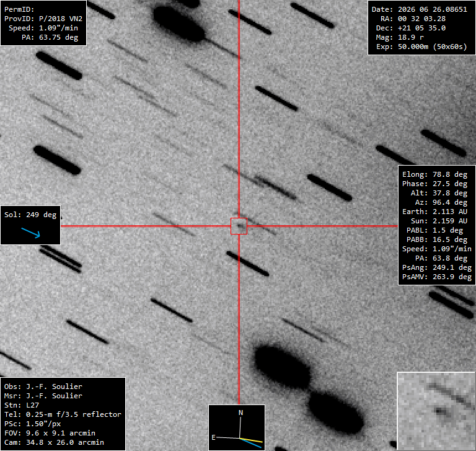
Task: Click the E label on compass
Action: pyautogui.click(x=213, y=437)
